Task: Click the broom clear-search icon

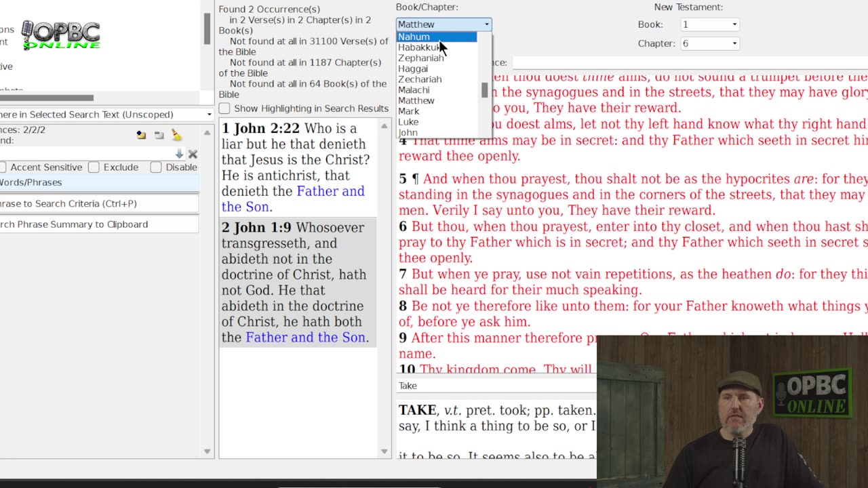Action: pyautogui.click(x=176, y=136)
